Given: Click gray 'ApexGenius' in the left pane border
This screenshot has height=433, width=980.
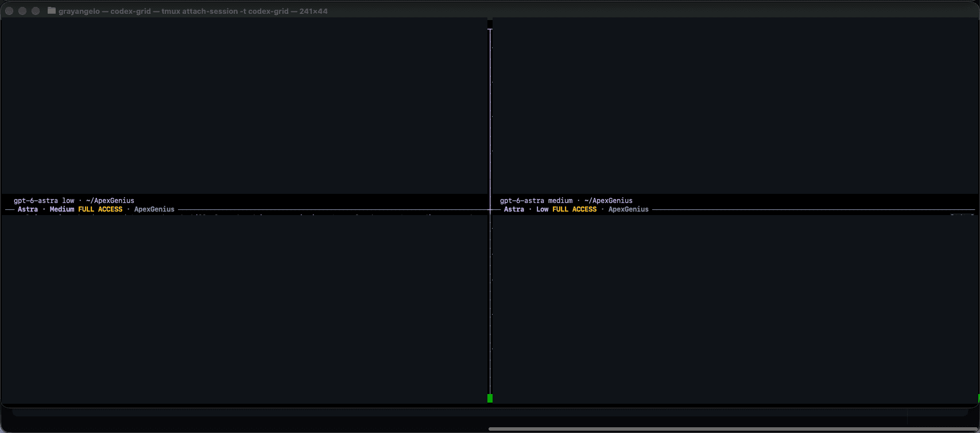Looking at the screenshot, I should coord(154,209).
